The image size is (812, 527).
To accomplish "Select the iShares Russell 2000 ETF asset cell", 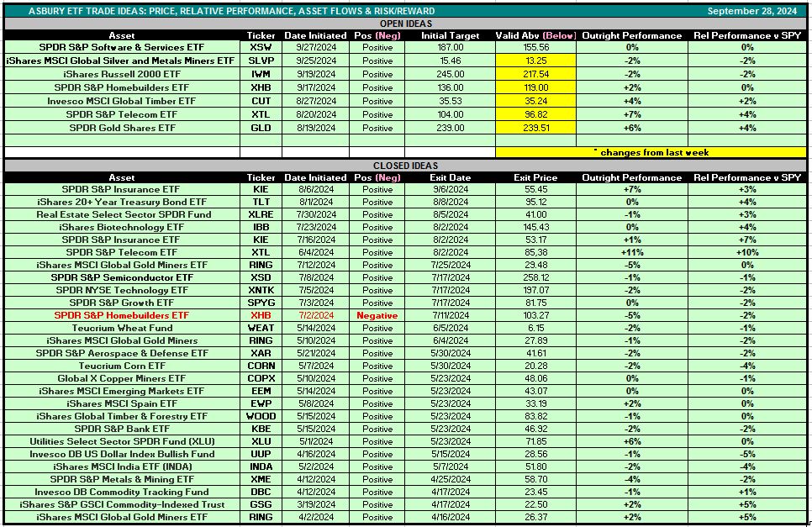I will (x=122, y=74).
